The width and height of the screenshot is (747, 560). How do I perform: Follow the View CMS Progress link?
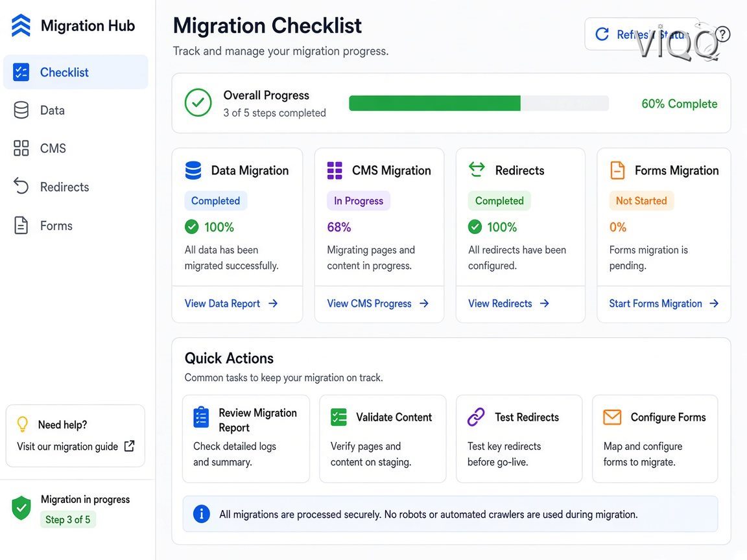coord(378,304)
